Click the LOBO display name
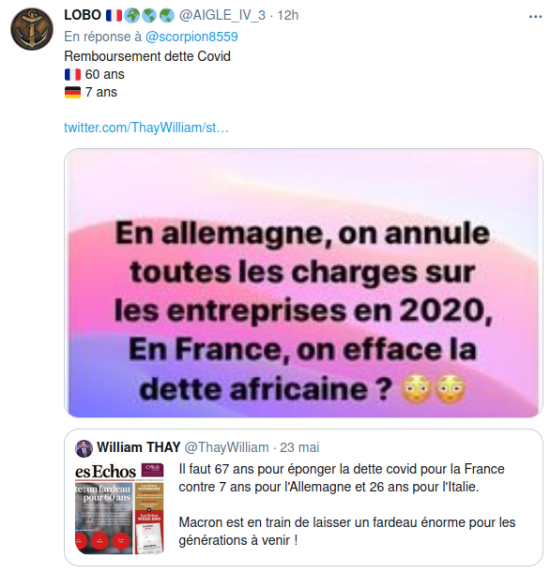Viewport: 550px width, 573px height. click(83, 15)
